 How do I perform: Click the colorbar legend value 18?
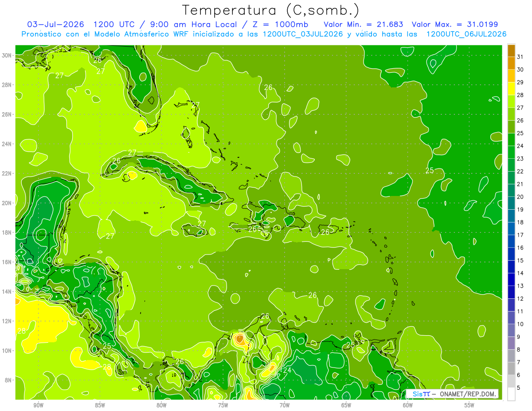pyautogui.click(x=520, y=222)
